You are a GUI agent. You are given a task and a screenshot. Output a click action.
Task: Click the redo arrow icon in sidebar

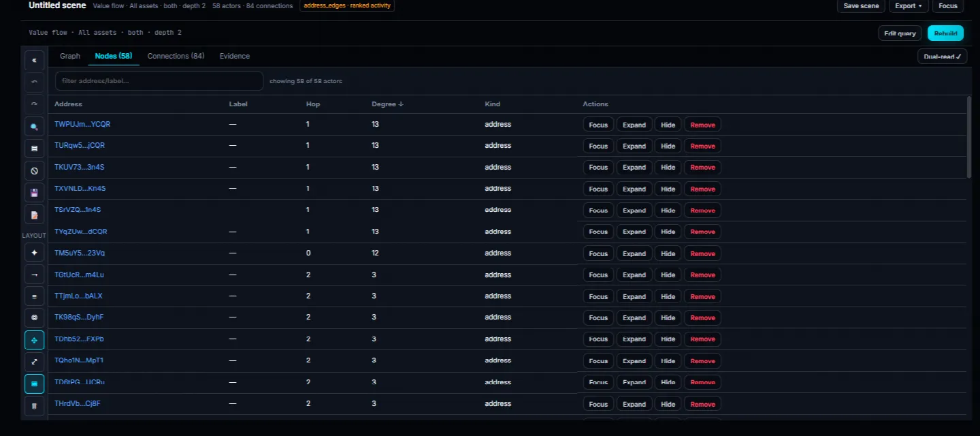click(35, 104)
